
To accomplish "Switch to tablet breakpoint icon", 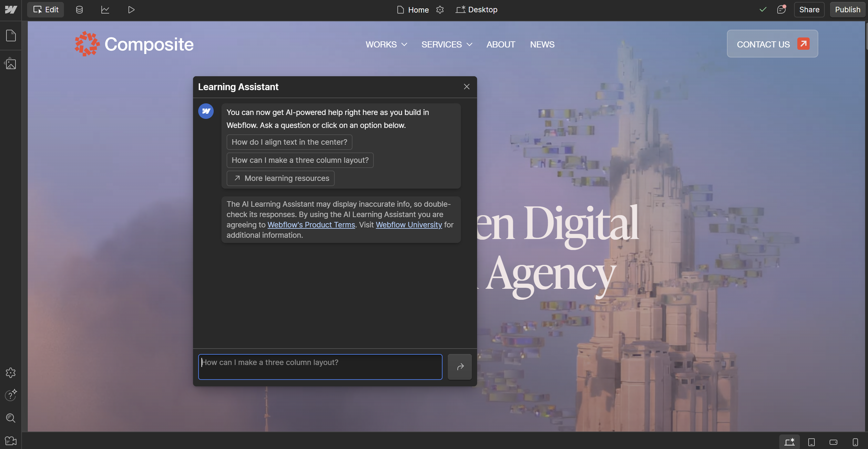I will click(x=812, y=442).
